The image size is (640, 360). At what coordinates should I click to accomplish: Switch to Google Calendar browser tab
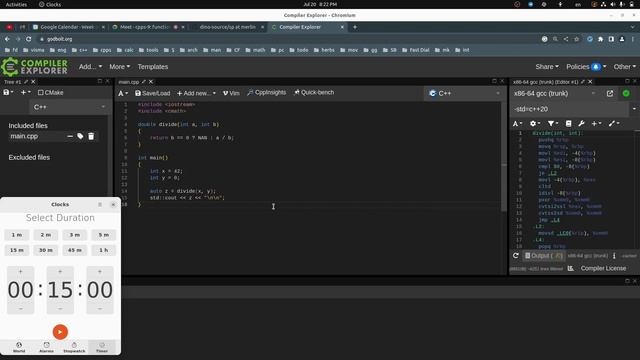67,27
